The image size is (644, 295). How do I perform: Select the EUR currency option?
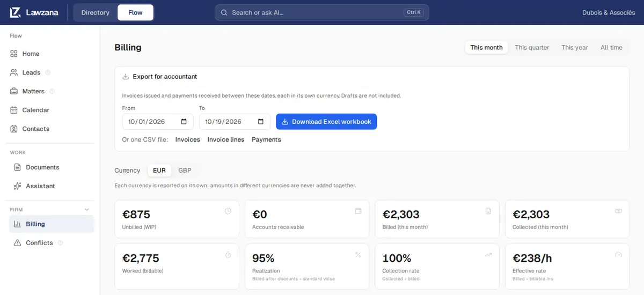pyautogui.click(x=159, y=171)
